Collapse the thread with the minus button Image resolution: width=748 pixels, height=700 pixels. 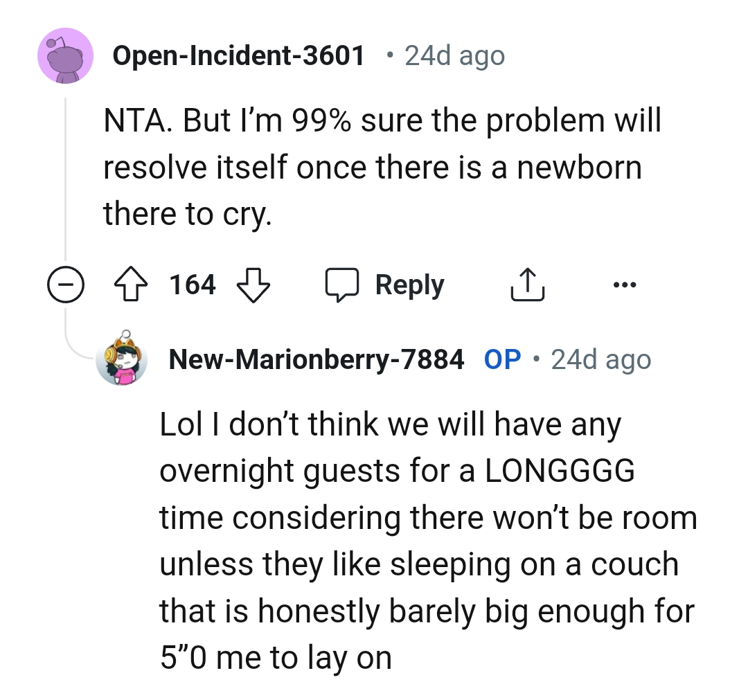65,285
